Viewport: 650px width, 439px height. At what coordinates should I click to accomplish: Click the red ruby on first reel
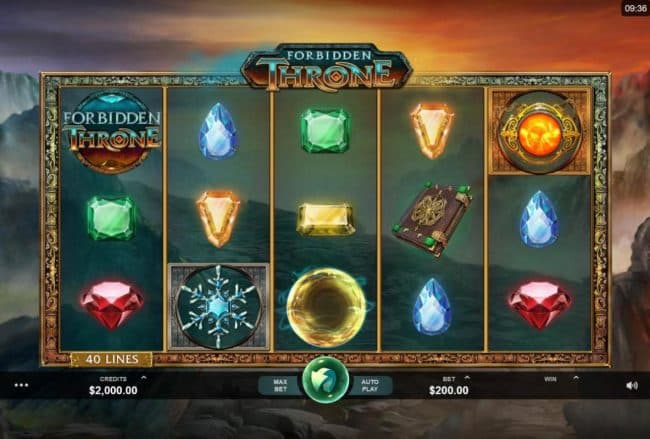[x=112, y=305]
